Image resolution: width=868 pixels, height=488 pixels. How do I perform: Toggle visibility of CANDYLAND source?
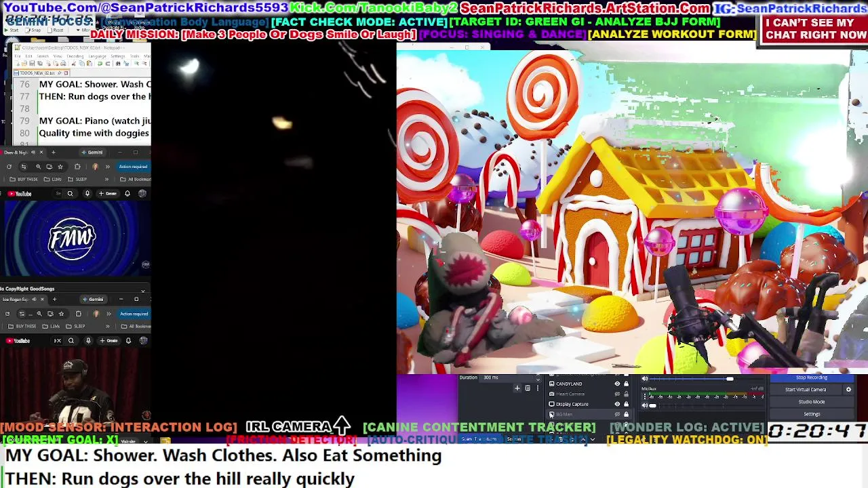click(617, 384)
